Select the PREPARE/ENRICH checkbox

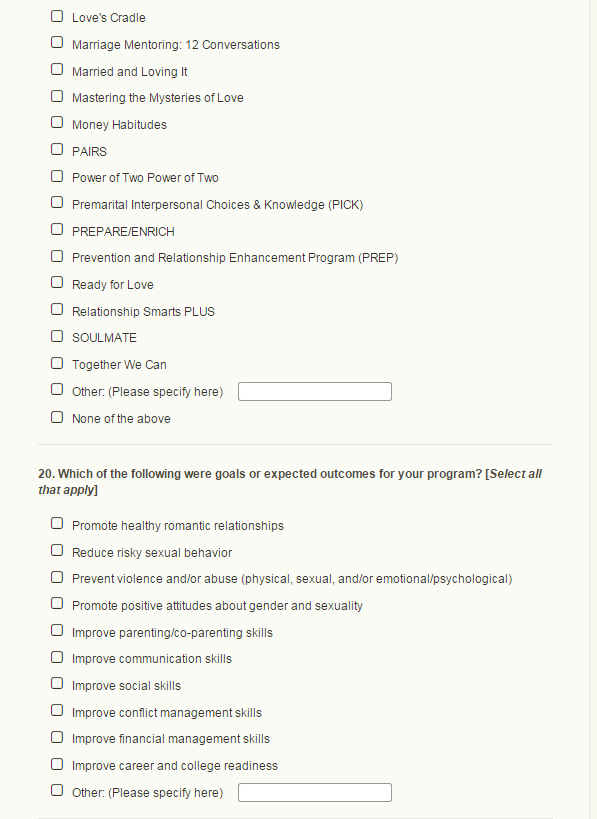coord(57,229)
